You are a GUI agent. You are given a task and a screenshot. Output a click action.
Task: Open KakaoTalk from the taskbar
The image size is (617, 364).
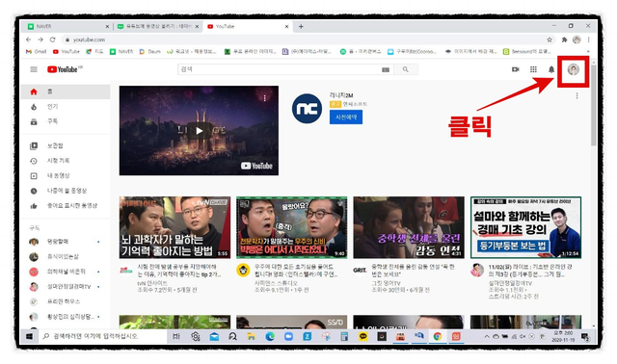(362, 336)
